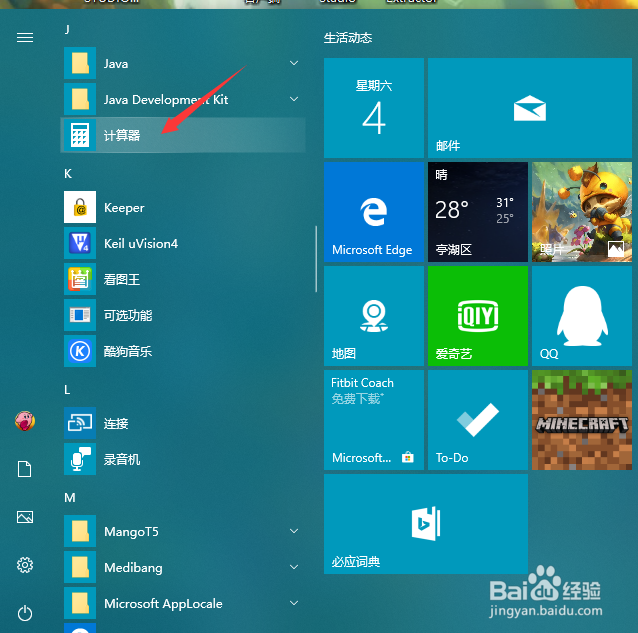Open the 录音机 voice recorder
This screenshot has height=633, width=638.
point(183,459)
